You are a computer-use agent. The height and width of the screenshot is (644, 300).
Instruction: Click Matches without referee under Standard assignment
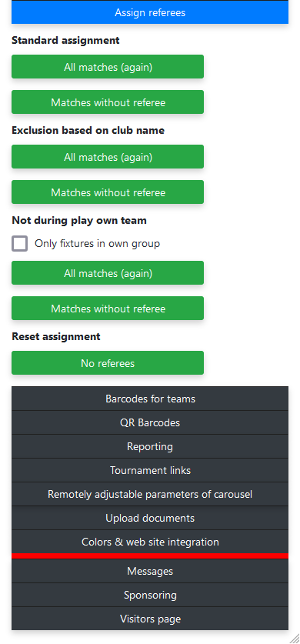tap(108, 102)
